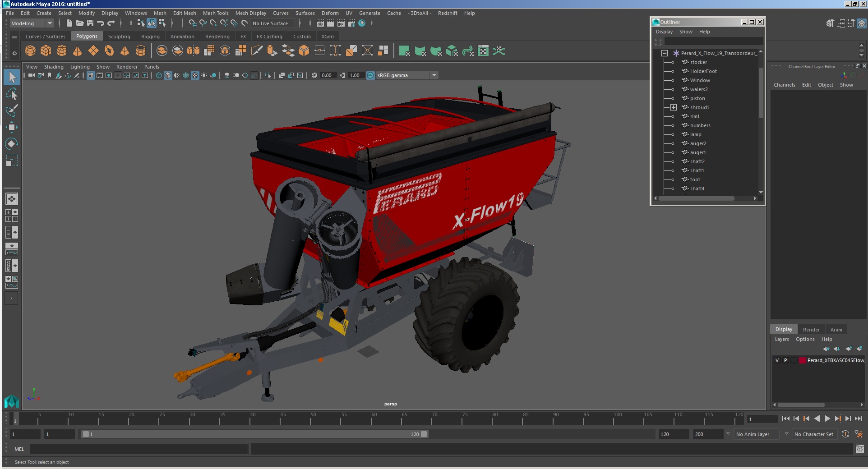Activate the Lasso Select tool

pyautogui.click(x=12, y=94)
